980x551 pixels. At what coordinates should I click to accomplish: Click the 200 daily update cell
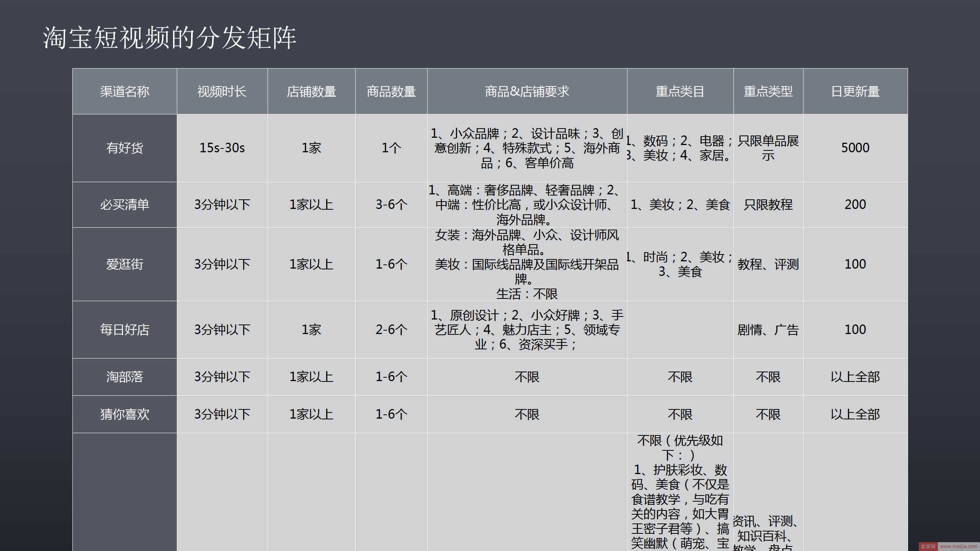tap(855, 205)
